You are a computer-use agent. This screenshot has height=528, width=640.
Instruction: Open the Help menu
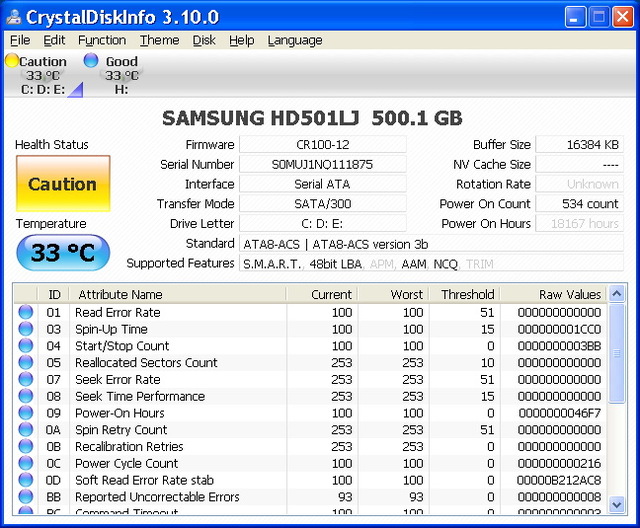tap(242, 40)
